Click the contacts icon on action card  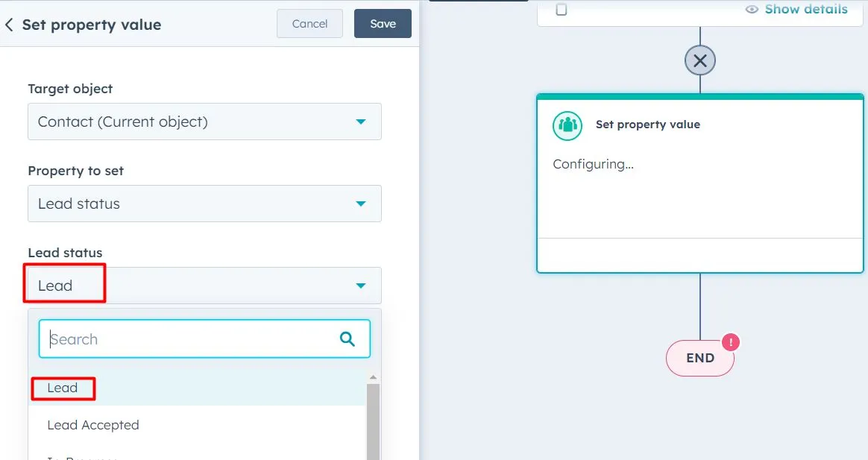(x=567, y=125)
